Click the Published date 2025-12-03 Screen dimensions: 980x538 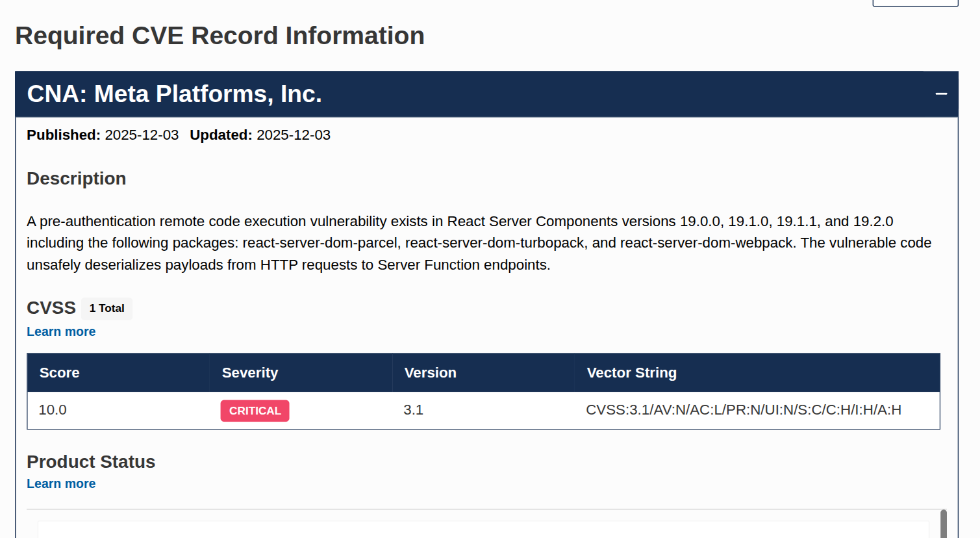pos(142,135)
